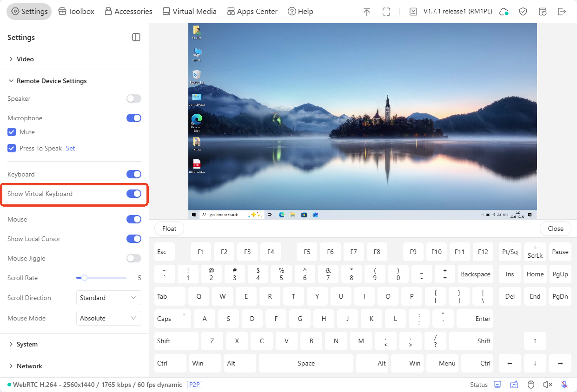Image resolution: width=577 pixels, height=392 pixels.
Task: Expand the Video settings section
Action: click(x=24, y=59)
